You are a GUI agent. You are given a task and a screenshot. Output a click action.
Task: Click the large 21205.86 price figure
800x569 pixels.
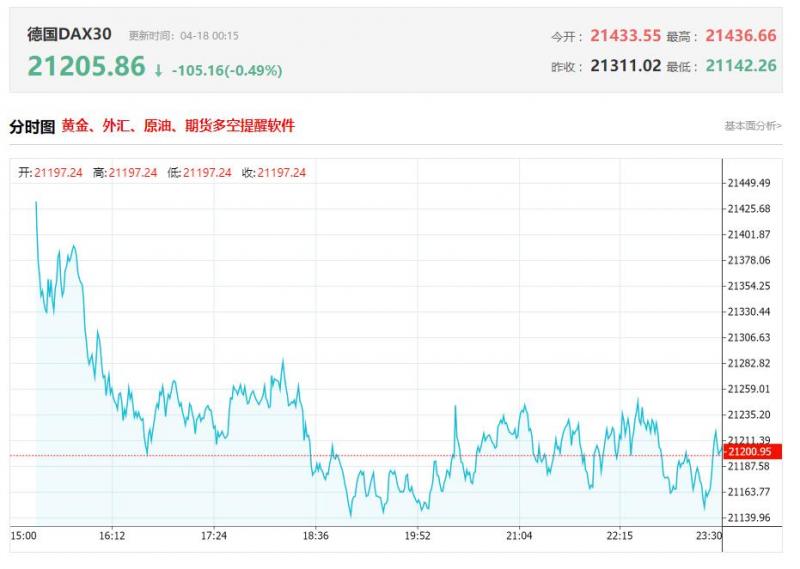tap(86, 67)
